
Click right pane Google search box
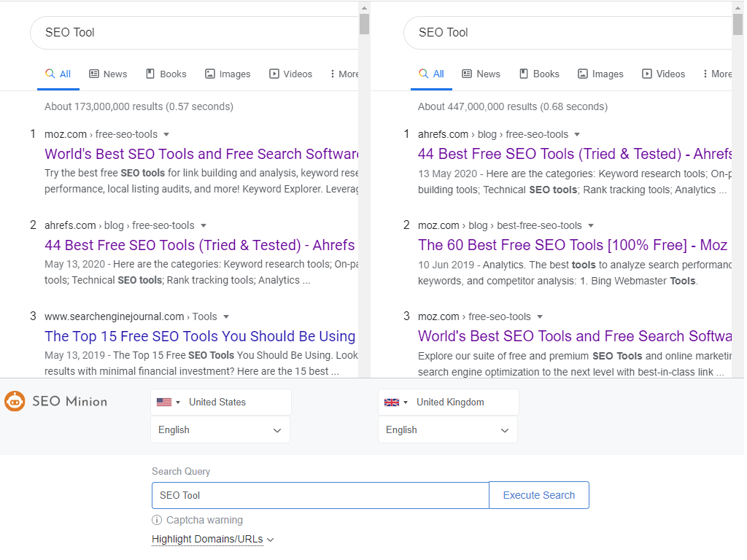tap(568, 32)
